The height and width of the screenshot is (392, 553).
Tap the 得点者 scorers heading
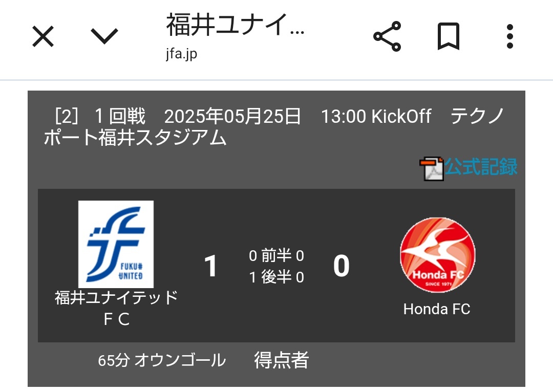point(282,360)
